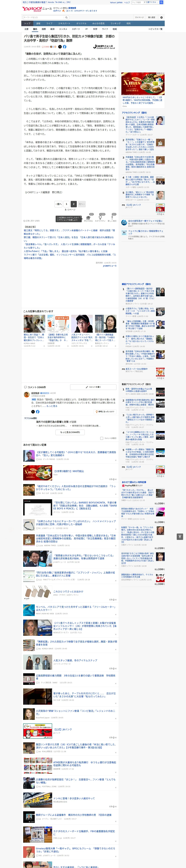The height and width of the screenshot is (868, 186).
Task: Click the キーワードを入力 search field
Action: [43, 18]
